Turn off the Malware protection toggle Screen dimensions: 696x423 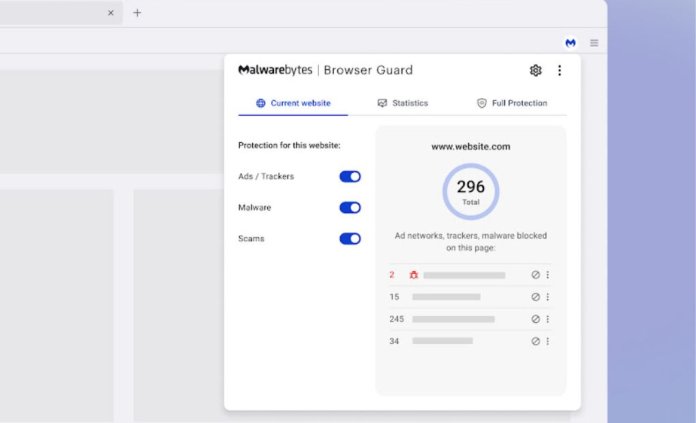click(350, 208)
